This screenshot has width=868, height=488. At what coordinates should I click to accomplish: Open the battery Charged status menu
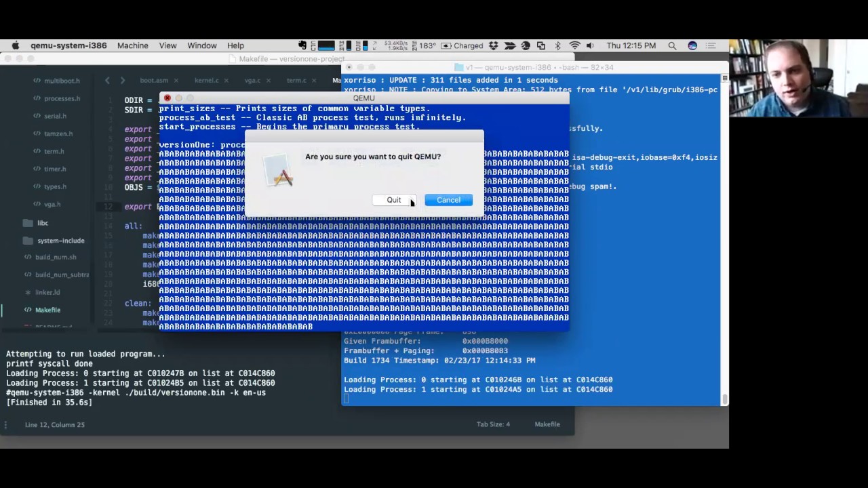pyautogui.click(x=462, y=45)
